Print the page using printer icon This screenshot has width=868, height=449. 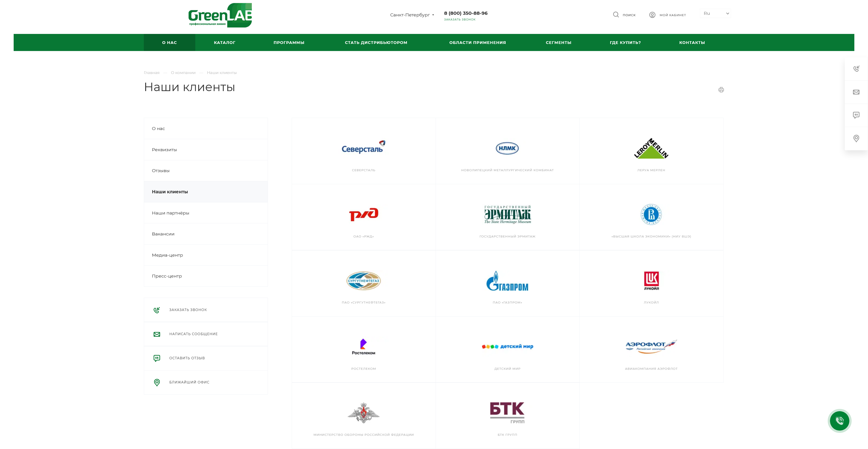(x=721, y=90)
